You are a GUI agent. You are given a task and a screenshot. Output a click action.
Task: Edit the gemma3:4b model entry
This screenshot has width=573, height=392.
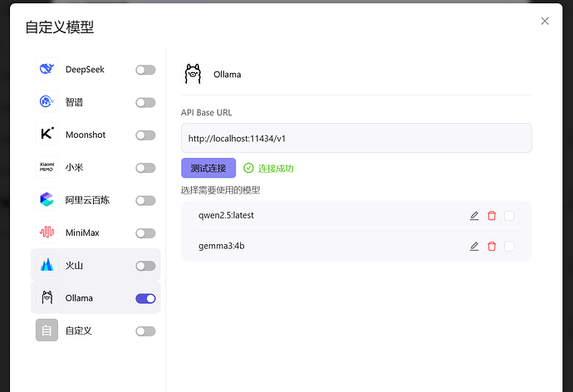tap(474, 246)
